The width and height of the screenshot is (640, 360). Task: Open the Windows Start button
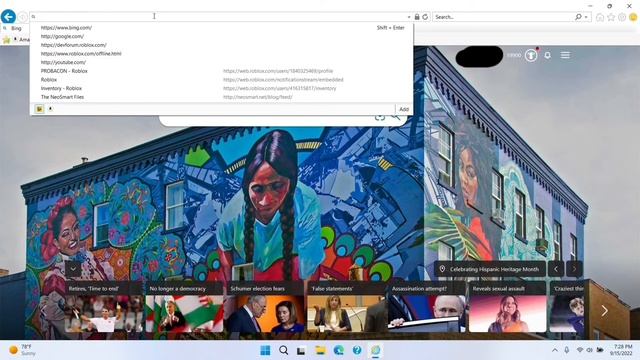(x=265, y=350)
